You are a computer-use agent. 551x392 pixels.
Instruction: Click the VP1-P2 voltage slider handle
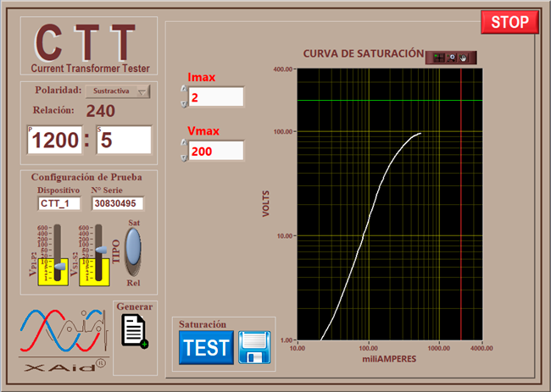click(x=59, y=267)
